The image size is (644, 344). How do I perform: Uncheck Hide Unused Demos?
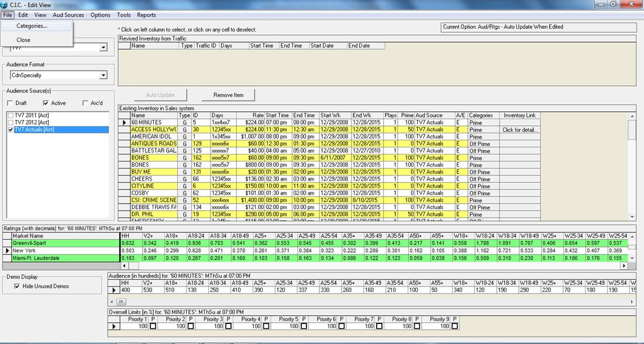point(17,287)
